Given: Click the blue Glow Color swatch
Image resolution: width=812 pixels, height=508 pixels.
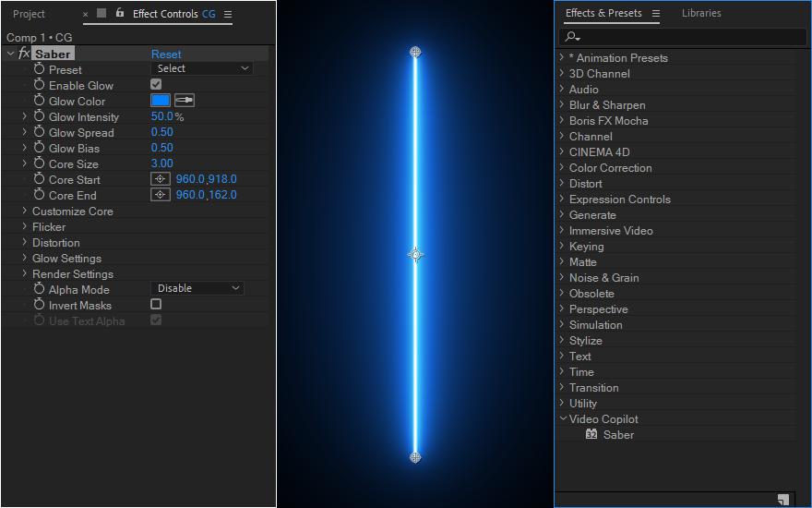Looking at the screenshot, I should 161,101.
